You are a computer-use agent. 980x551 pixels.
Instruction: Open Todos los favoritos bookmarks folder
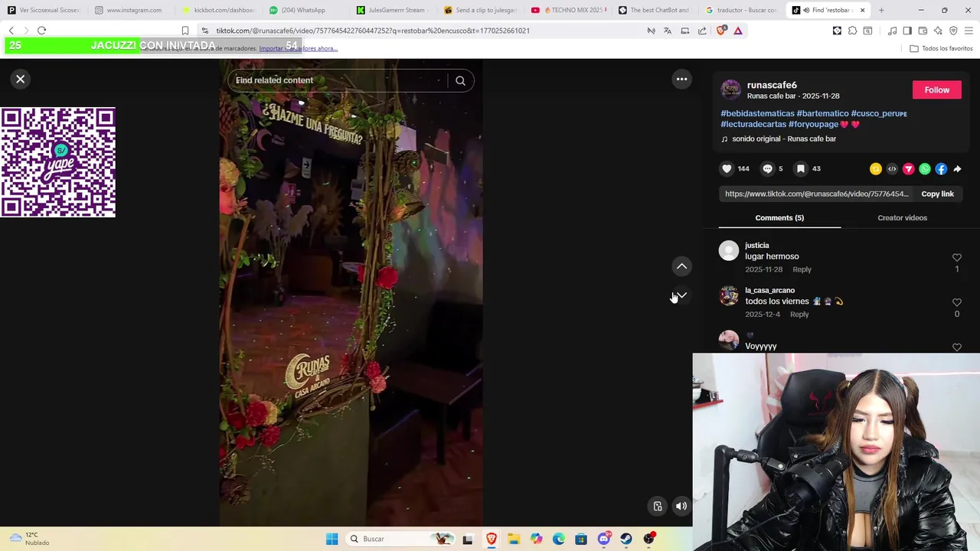point(941,48)
